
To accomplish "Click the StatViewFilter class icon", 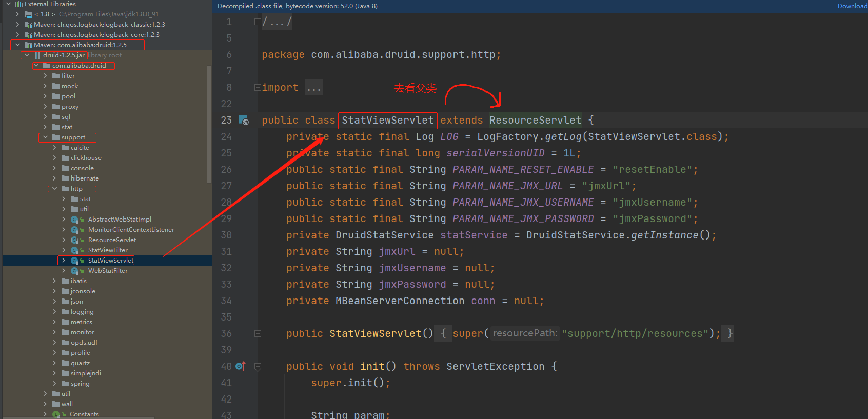I will click(75, 250).
